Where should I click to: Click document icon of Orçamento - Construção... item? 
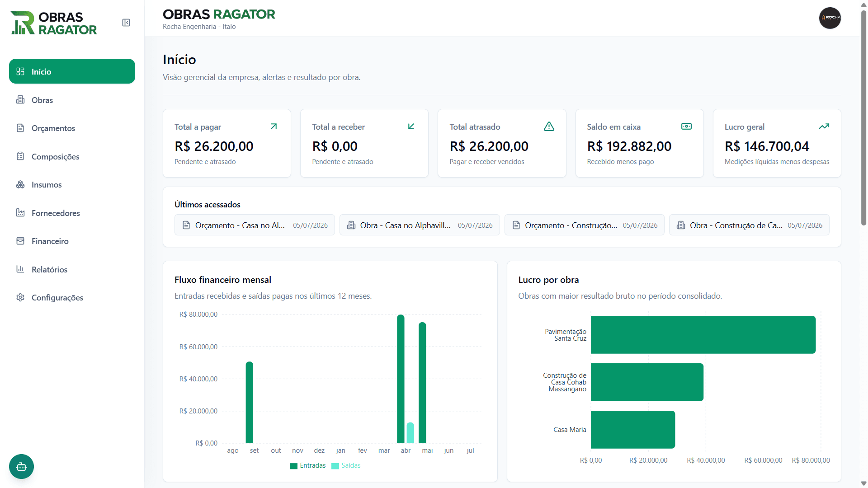coord(516,225)
